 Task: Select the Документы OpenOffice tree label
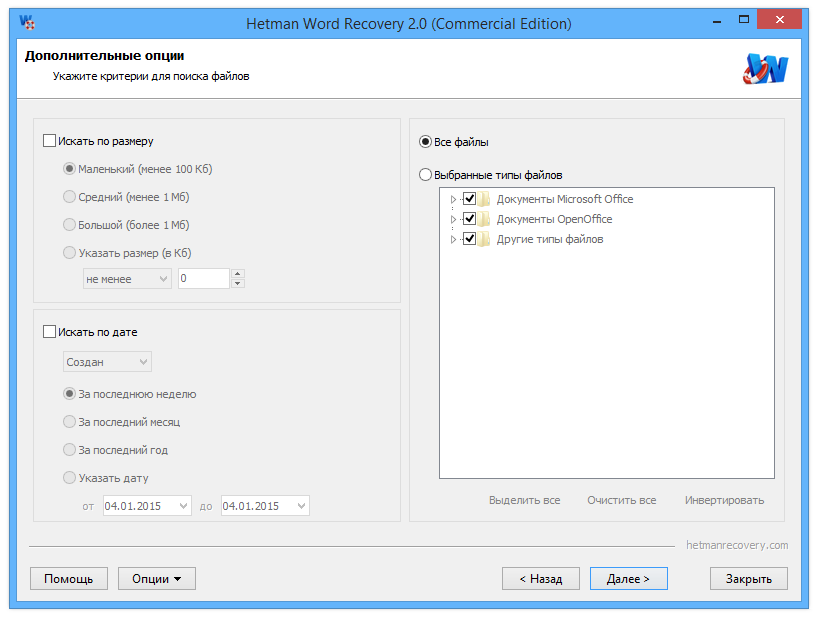coord(554,219)
